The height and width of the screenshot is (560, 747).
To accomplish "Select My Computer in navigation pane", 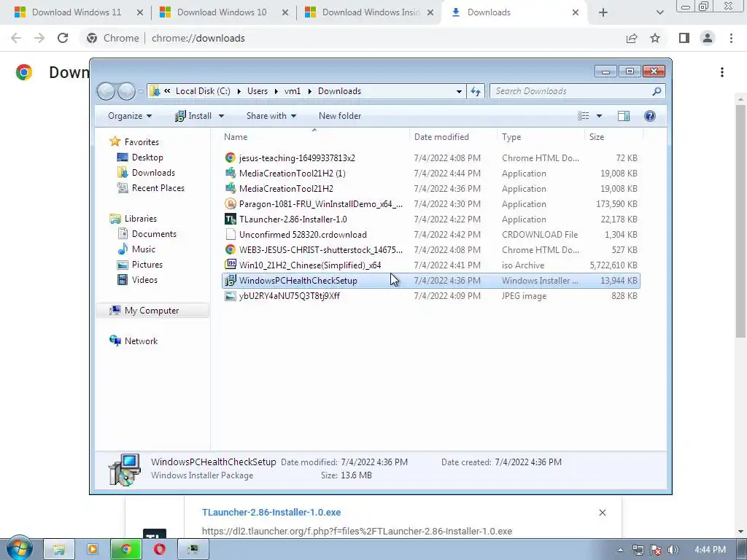I will click(152, 311).
